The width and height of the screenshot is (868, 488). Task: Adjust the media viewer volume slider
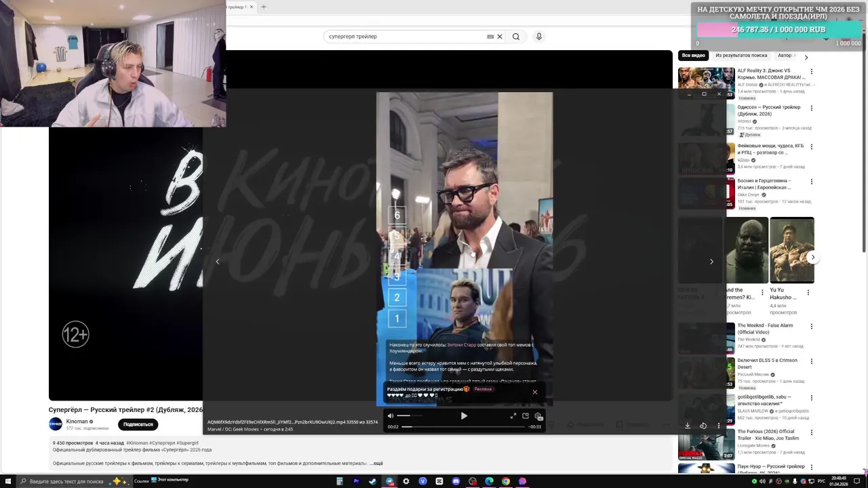click(409, 415)
